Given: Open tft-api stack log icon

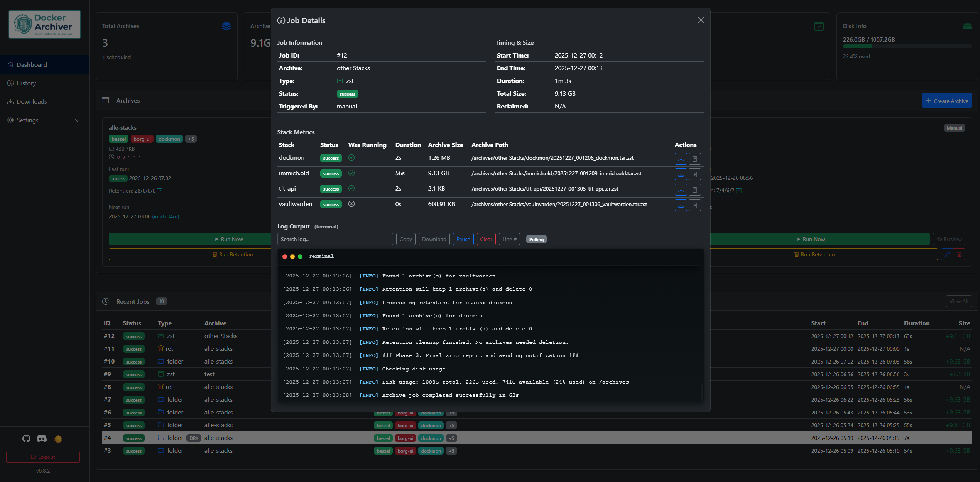Looking at the screenshot, I should click(694, 189).
